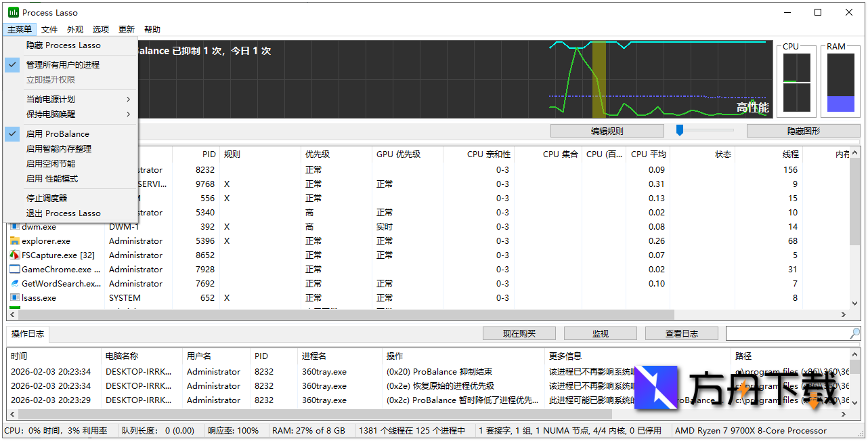The height and width of the screenshot is (441, 868).
Task: Click the 查看日志 button
Action: [x=681, y=333]
